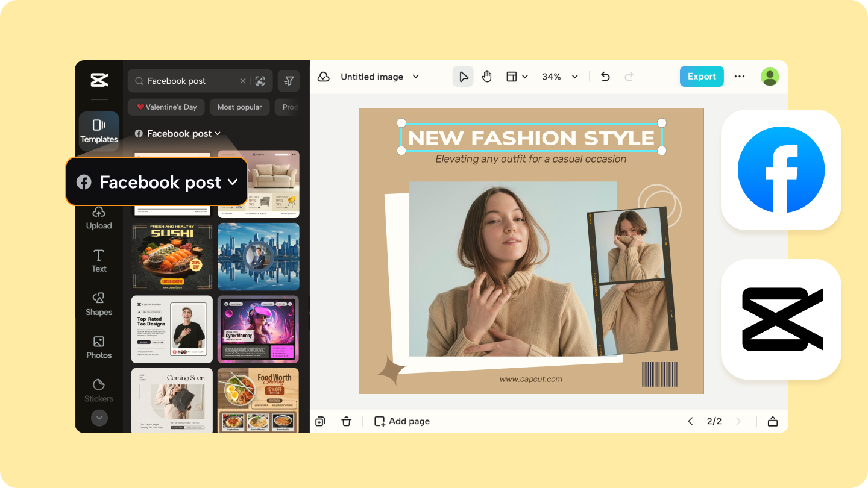The image size is (868, 488).
Task: Select the www.capcut.com text on canvas
Action: point(531,379)
